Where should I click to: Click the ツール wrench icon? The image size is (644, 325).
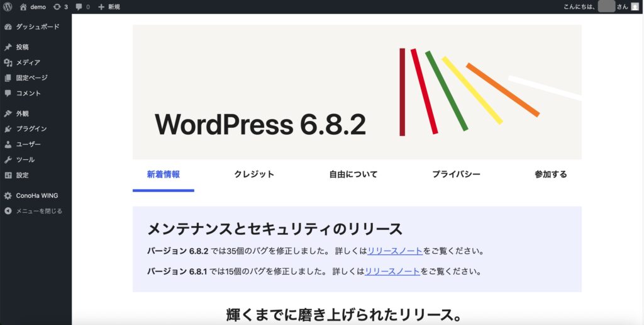click(8, 159)
